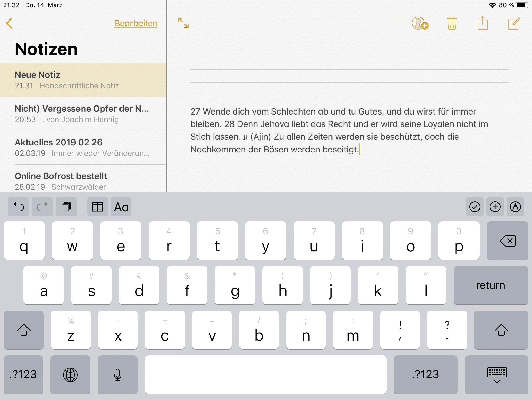This screenshot has height=399, width=532.
Task: Insert a table via table icon
Action: (97, 207)
